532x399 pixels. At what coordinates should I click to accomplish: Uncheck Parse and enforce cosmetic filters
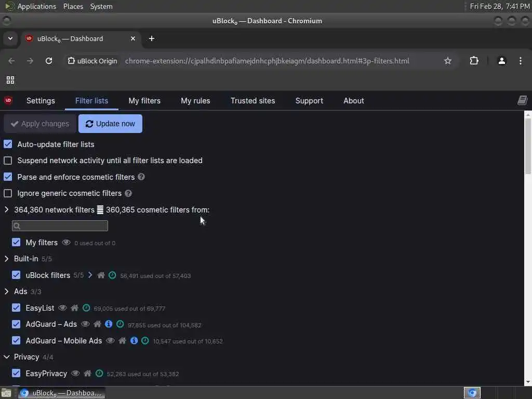click(8, 177)
